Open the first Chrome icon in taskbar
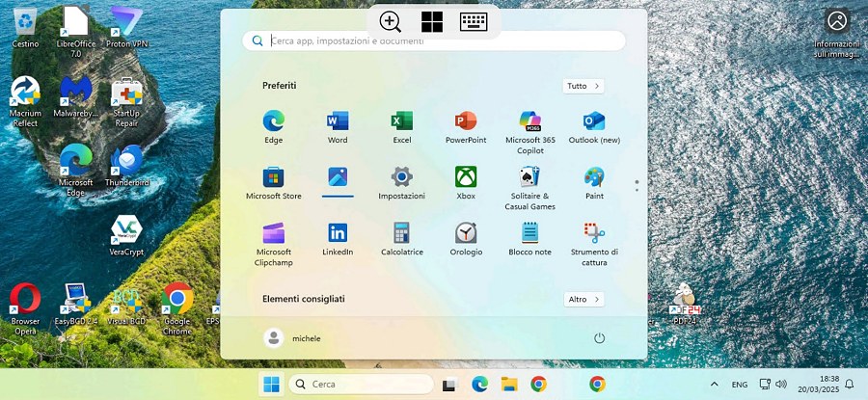This screenshot has width=868, height=400. (538, 384)
